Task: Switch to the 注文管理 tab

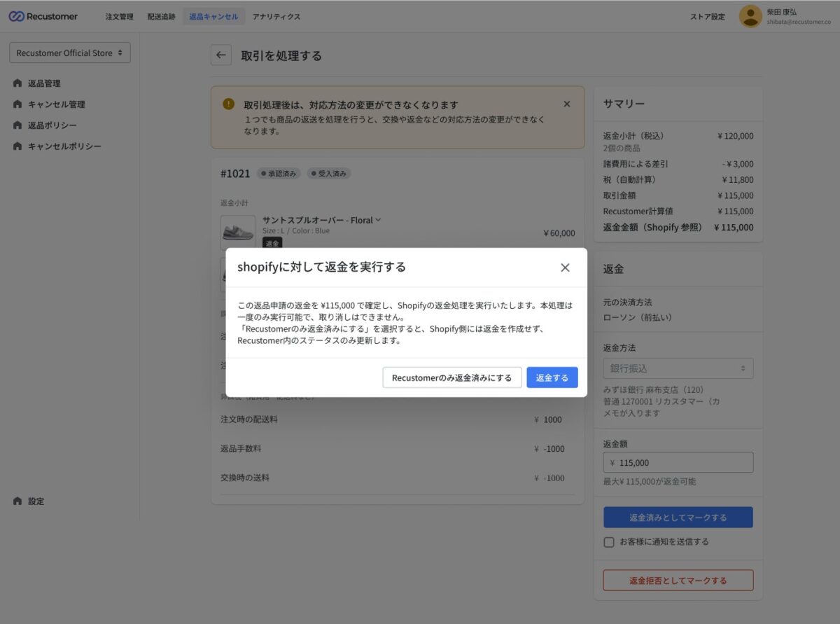Action: 118,16
